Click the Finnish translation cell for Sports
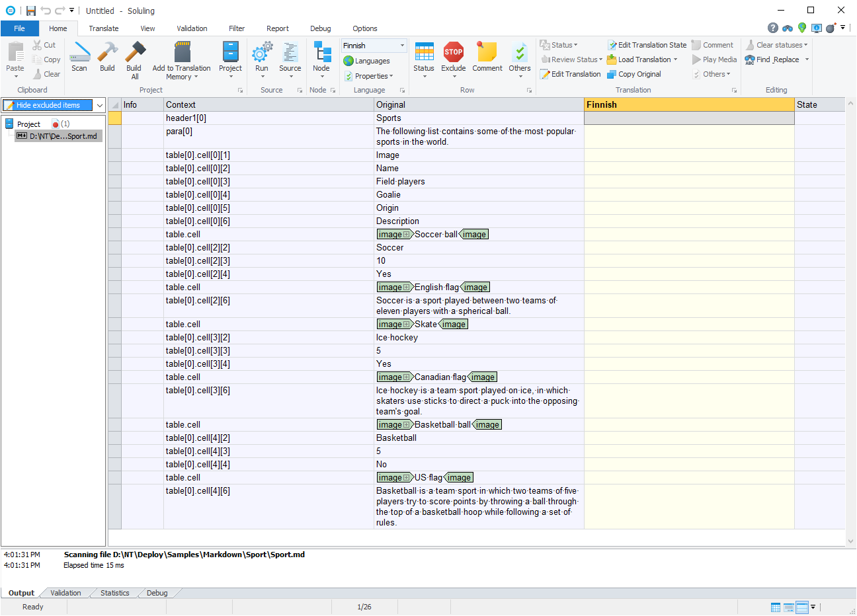857x616 pixels. pyautogui.click(x=689, y=118)
